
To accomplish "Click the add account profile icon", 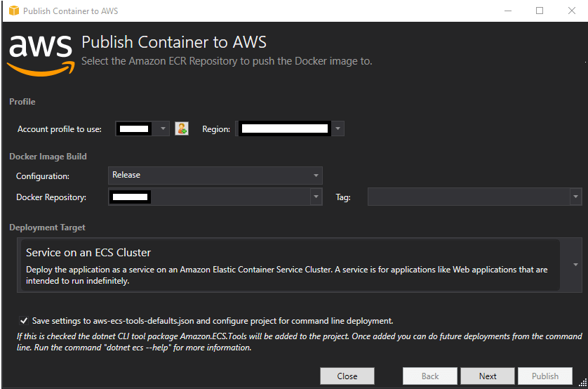I will tap(182, 128).
